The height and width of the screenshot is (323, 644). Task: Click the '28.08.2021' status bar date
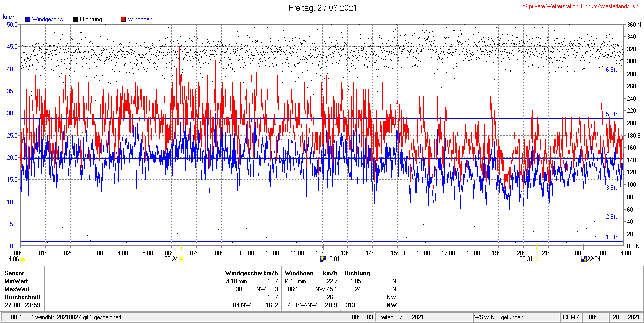[625, 317]
